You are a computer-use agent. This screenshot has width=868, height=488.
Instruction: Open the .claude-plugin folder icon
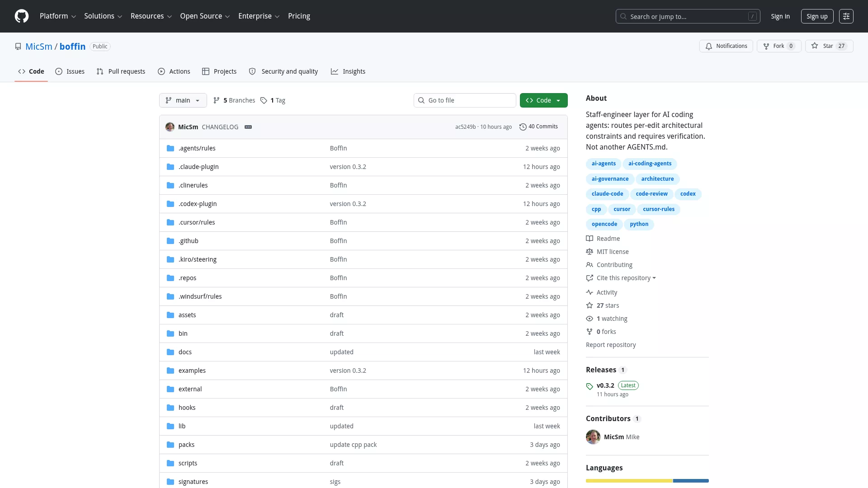point(170,167)
